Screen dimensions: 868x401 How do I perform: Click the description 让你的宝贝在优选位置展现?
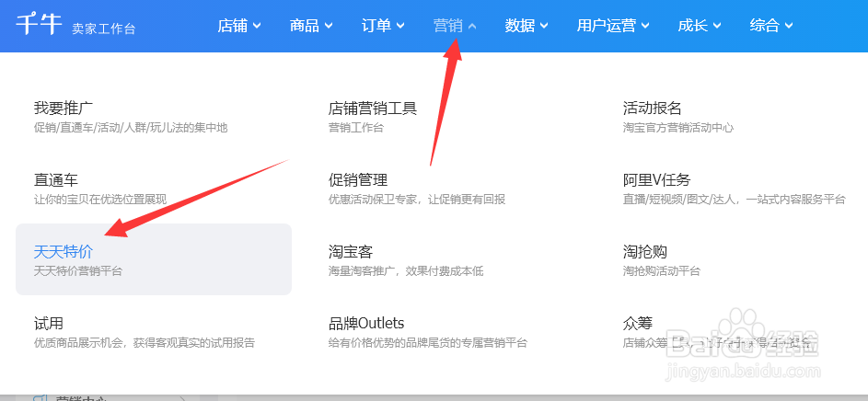coord(100,200)
